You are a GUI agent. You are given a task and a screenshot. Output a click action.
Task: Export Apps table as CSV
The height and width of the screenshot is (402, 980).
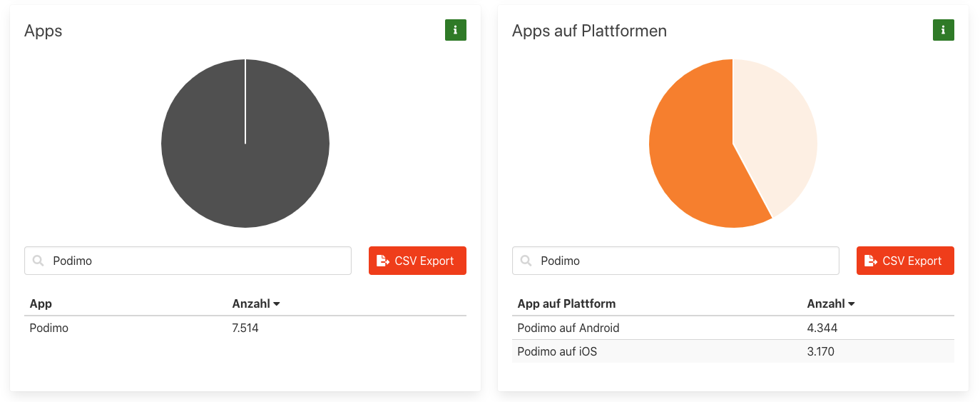[x=417, y=261]
